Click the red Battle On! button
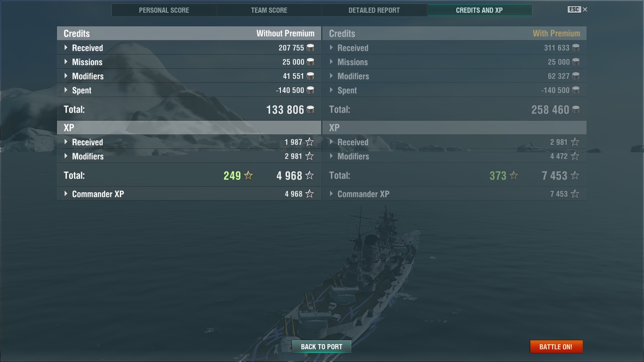 [x=556, y=346]
